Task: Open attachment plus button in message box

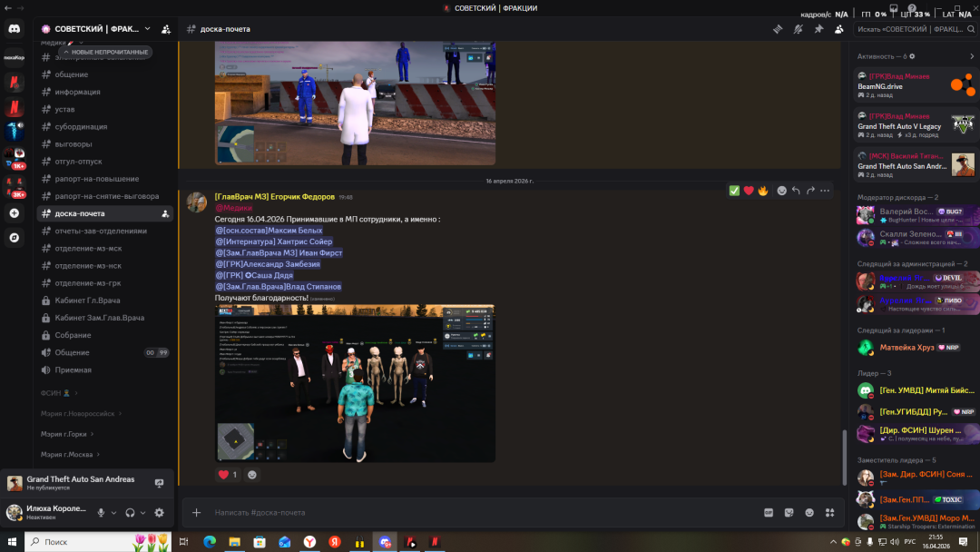Action: click(196, 513)
